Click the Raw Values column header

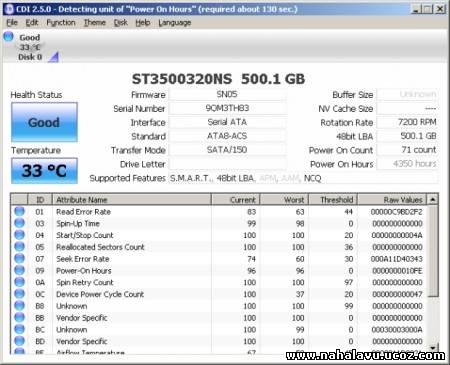[x=392, y=200]
